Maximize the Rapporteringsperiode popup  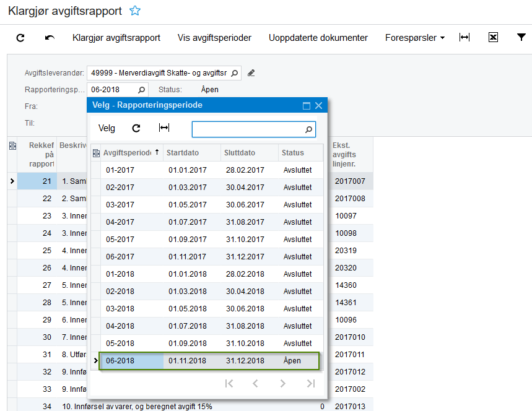(x=307, y=106)
